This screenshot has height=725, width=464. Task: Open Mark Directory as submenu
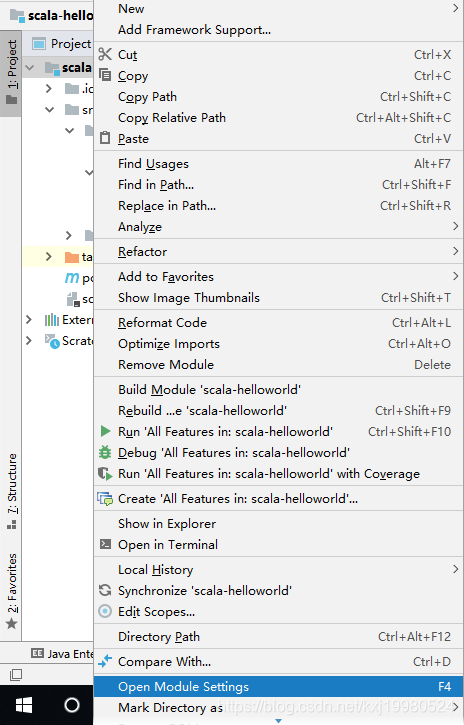(279, 707)
